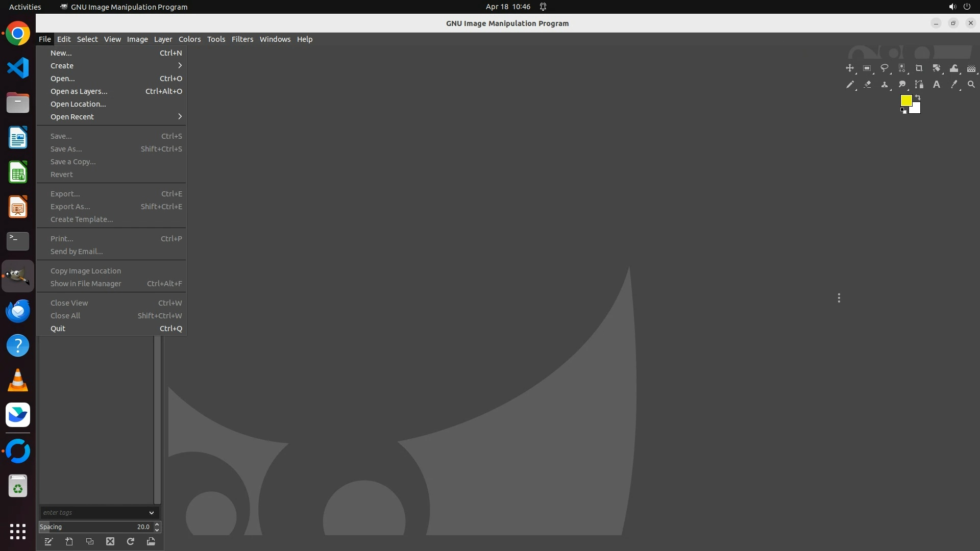Select the Text tool
This screenshot has height=551, width=980.
coord(936,85)
